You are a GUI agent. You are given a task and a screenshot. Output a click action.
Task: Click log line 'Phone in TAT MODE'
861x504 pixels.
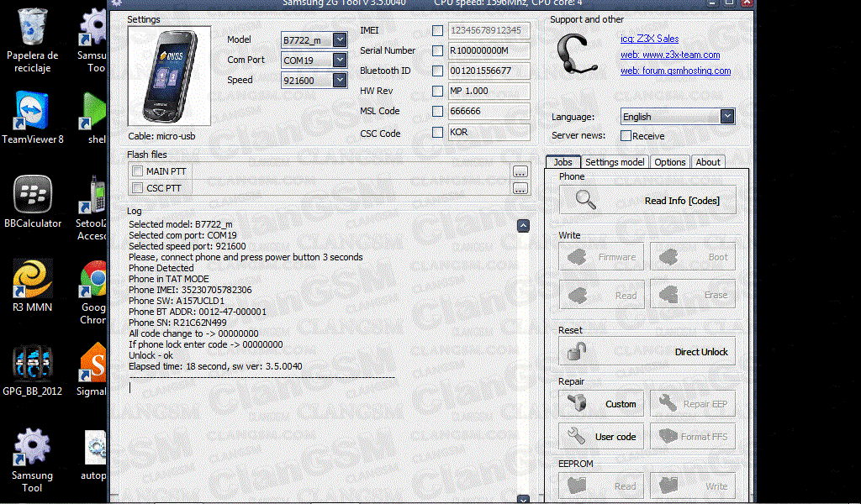[x=168, y=279]
